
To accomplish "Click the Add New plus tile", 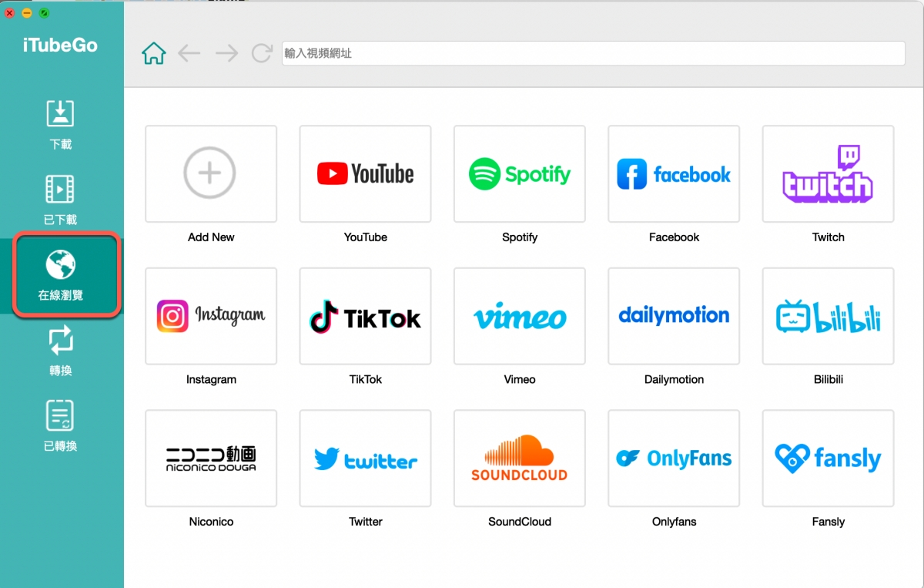I will pos(211,174).
